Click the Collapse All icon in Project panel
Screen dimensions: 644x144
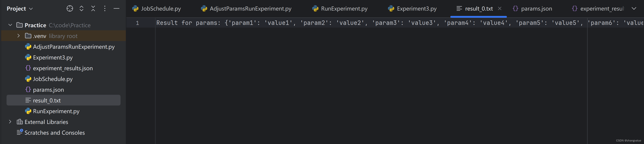tap(93, 8)
